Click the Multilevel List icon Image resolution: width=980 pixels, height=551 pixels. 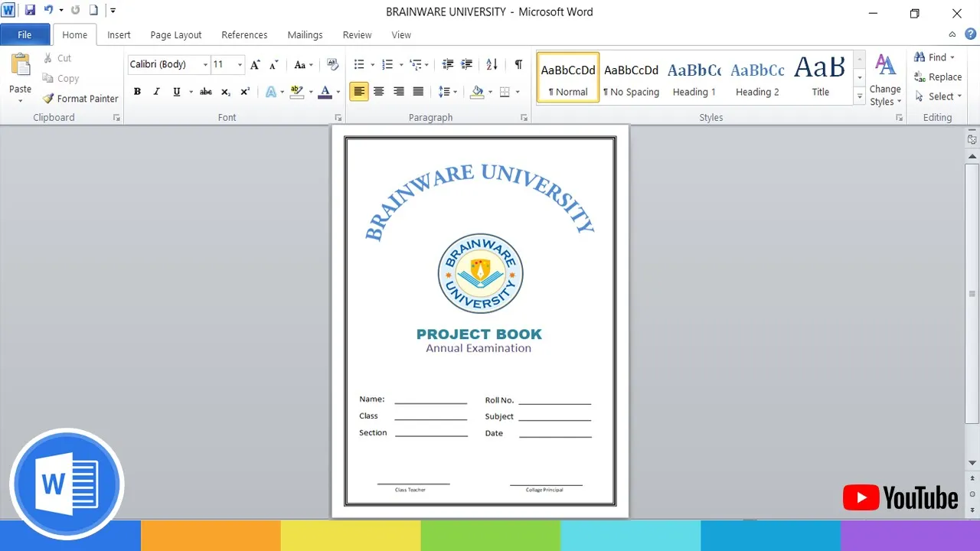416,65
